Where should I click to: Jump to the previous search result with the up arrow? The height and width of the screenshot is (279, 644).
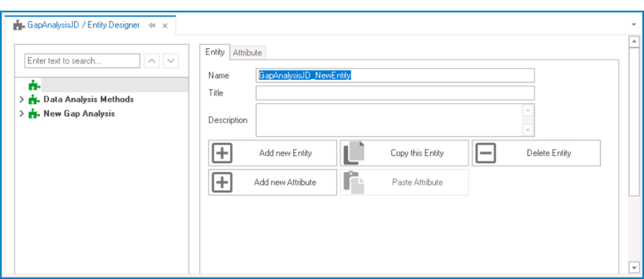(x=151, y=61)
